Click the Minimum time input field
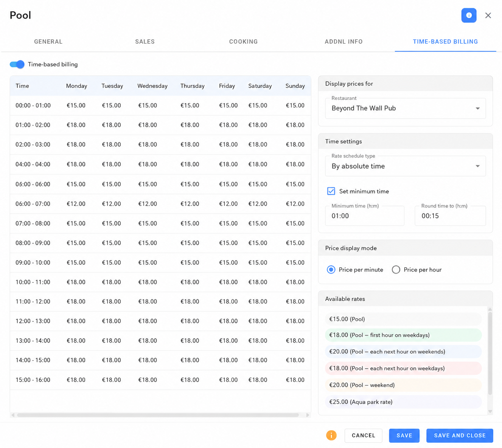Image resolution: width=502 pixels, height=448 pixels. tap(365, 216)
